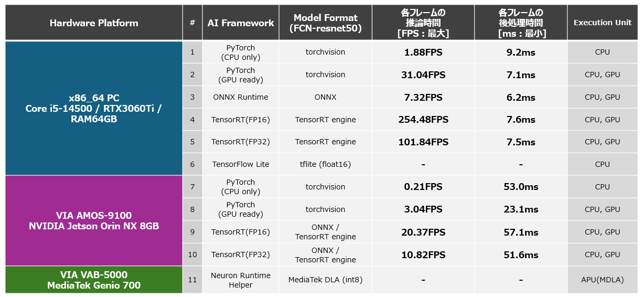Click the Model Format (FCN-resnet50) header
Screen dimensions: 644x297
[x=326, y=24]
